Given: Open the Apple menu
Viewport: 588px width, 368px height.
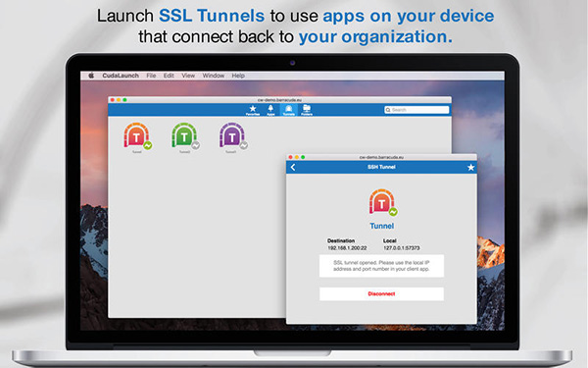Looking at the screenshot, I should pyautogui.click(x=91, y=76).
